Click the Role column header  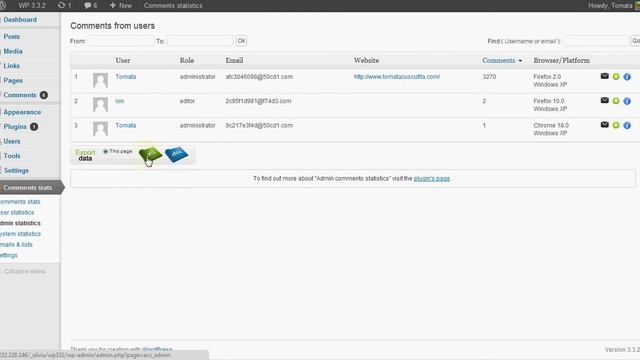click(187, 60)
